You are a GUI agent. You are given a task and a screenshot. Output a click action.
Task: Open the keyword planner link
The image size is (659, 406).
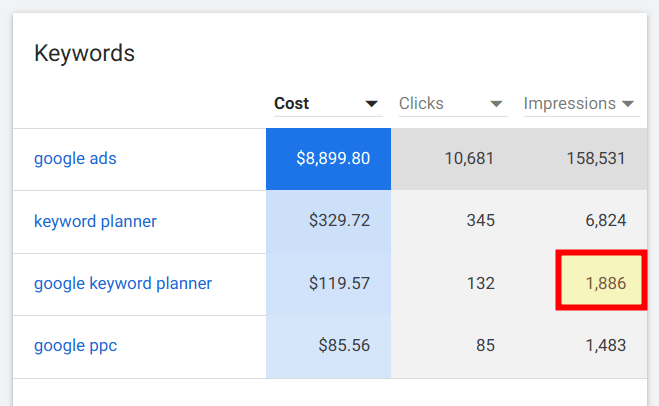[x=95, y=221]
